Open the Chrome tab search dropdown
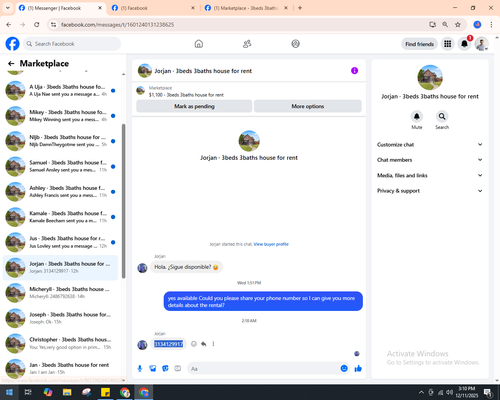This screenshot has height=400, width=500. (7, 8)
